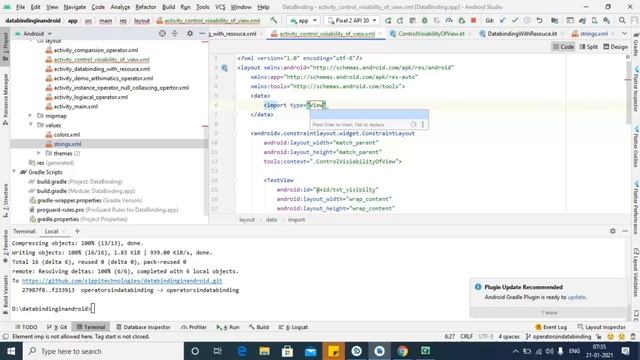
Task: Open Project panel settings gear
Action: point(190,33)
